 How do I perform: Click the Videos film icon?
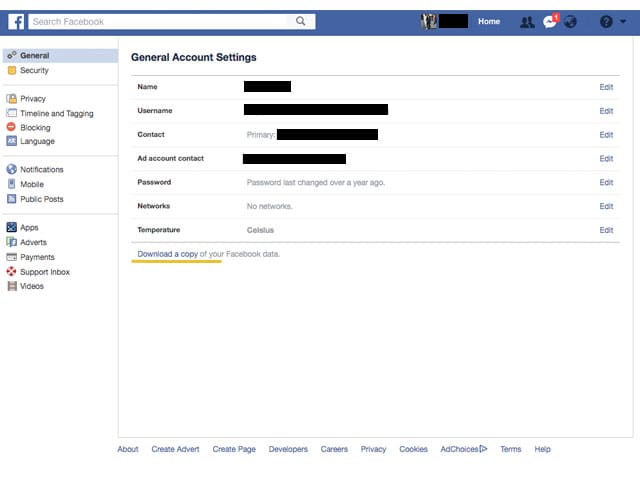12,286
